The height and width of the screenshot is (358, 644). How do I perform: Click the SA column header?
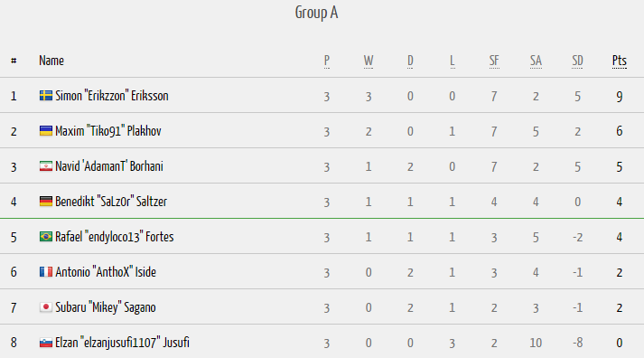pos(536,61)
